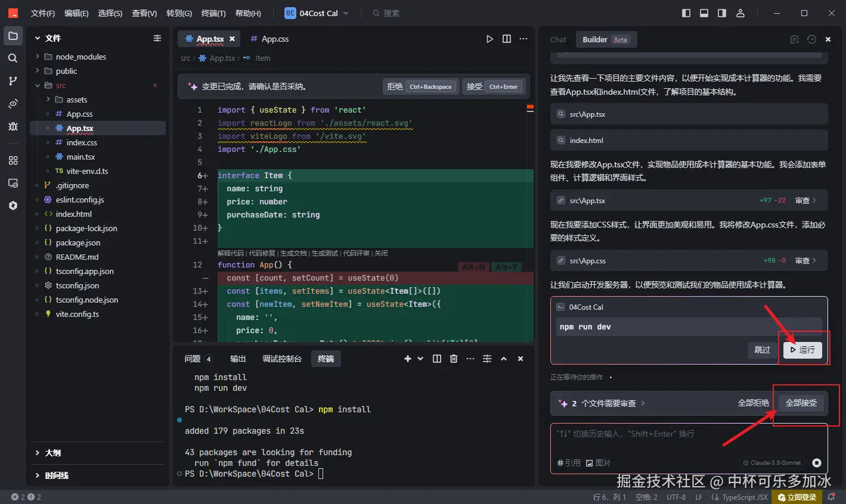Viewport: 846px width, 504px height.
Task: Open terminal profile dropdown arrow
Action: click(x=420, y=359)
